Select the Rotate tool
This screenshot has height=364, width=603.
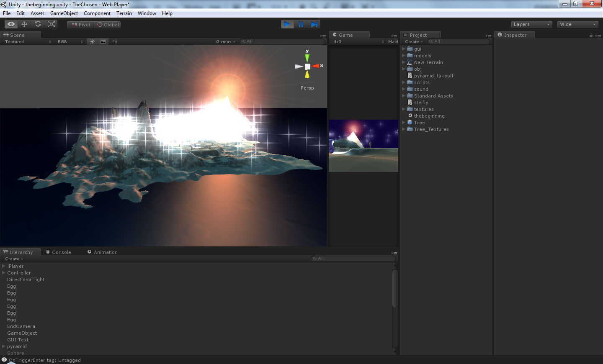tap(38, 24)
